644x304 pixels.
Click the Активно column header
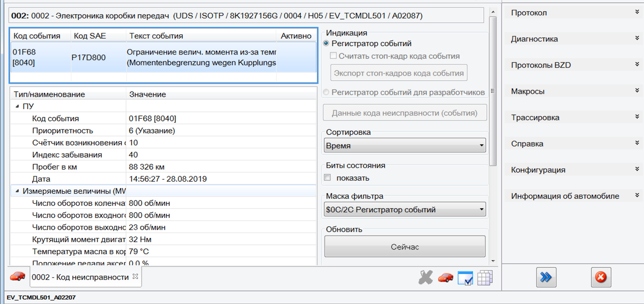tap(296, 36)
